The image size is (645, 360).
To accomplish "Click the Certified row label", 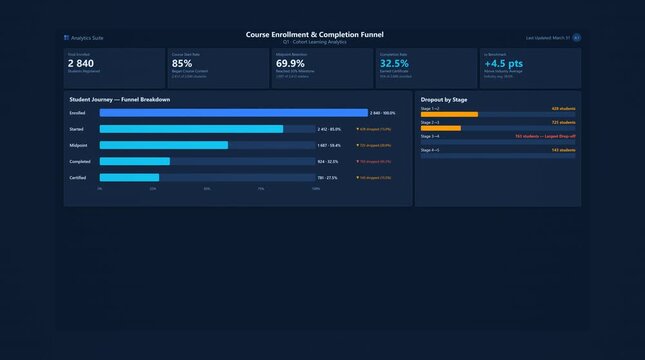I will coord(78,178).
